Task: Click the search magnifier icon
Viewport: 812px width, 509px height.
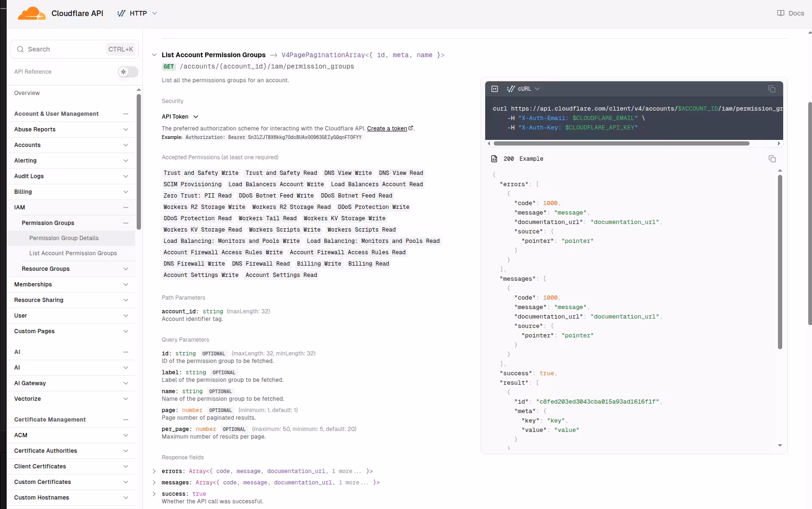Action: click(x=20, y=49)
